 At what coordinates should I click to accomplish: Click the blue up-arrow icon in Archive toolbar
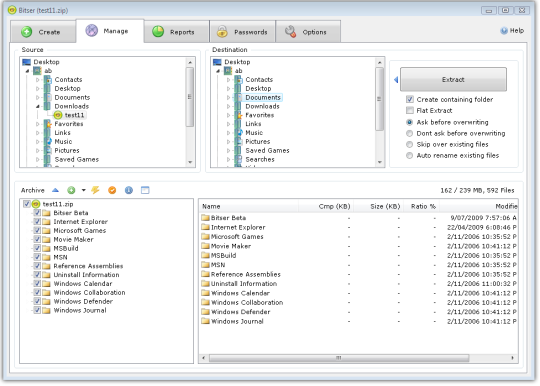tap(55, 190)
